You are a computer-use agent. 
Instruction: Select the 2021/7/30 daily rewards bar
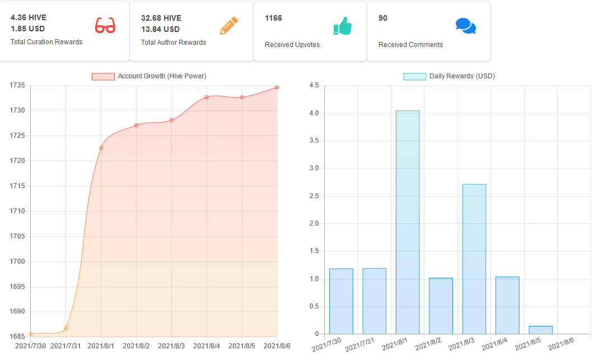(342, 301)
